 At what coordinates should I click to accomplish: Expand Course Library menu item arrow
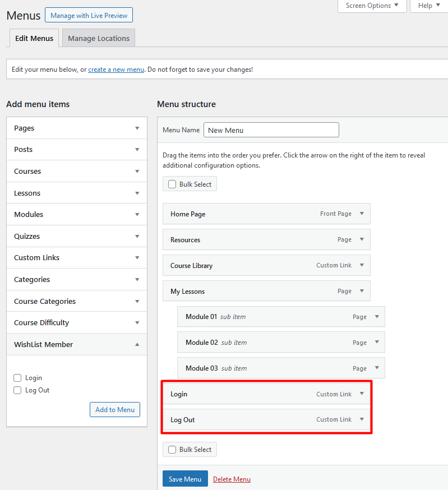point(362,265)
